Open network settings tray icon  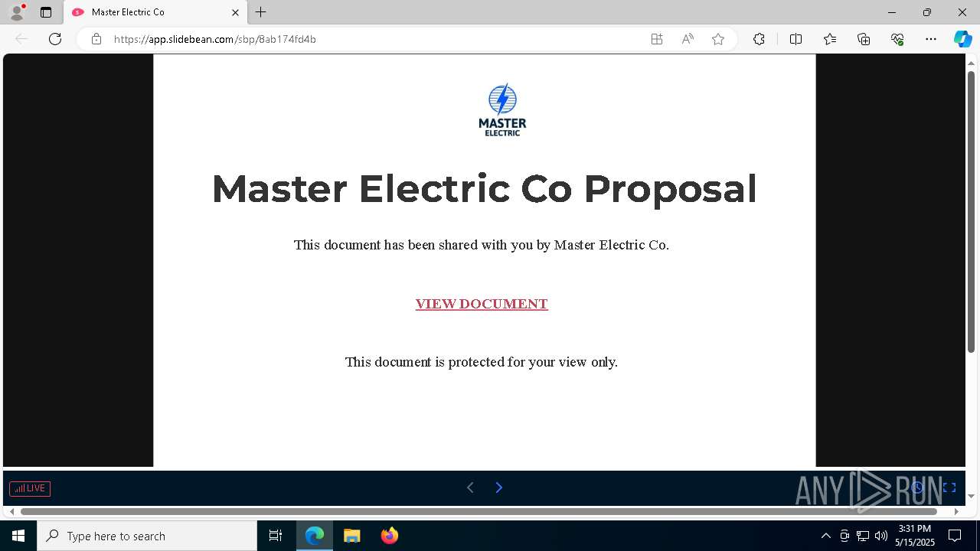[863, 536]
